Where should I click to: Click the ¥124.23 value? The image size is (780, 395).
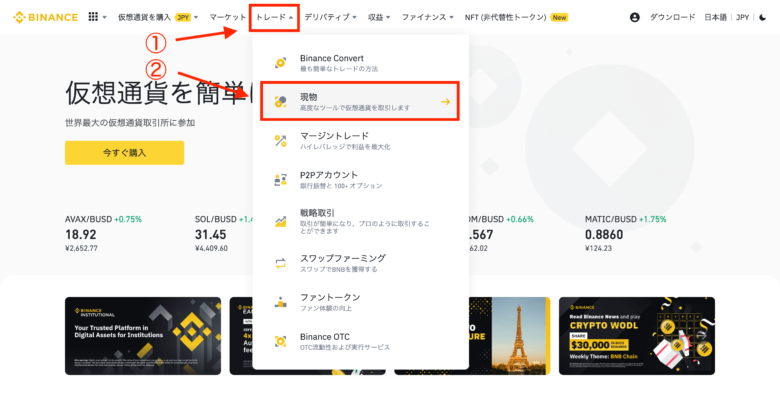click(x=598, y=248)
